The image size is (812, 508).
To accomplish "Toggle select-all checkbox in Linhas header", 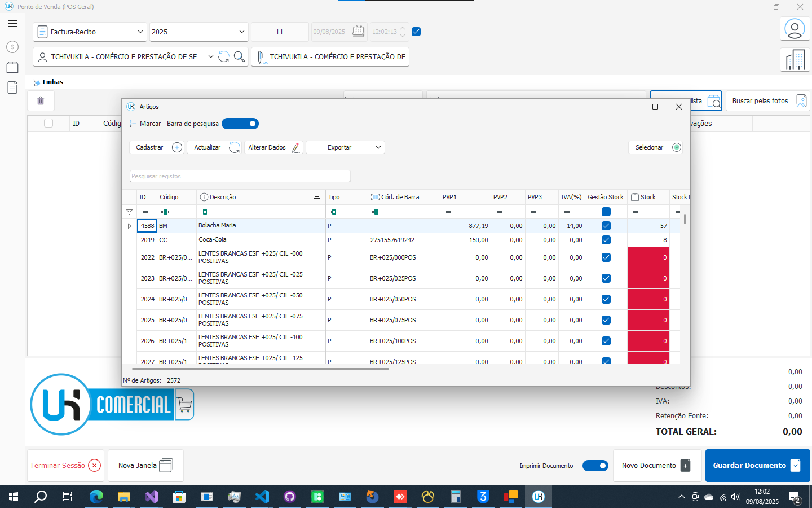I will point(48,123).
